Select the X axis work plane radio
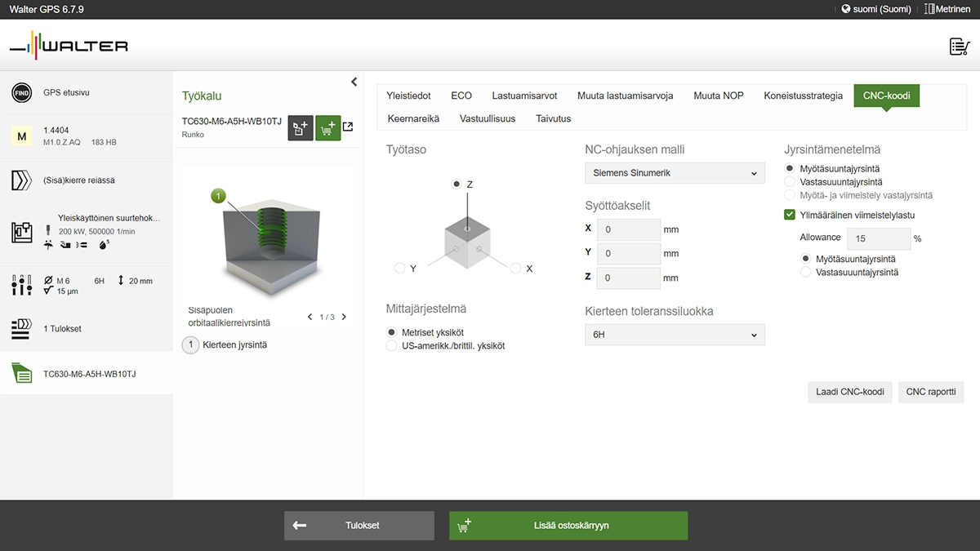 [515, 269]
